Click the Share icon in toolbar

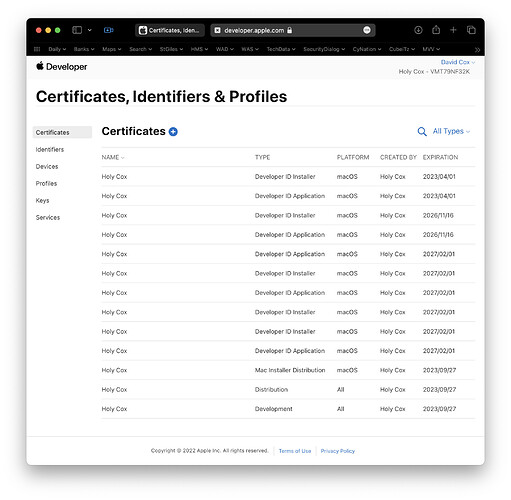click(436, 30)
